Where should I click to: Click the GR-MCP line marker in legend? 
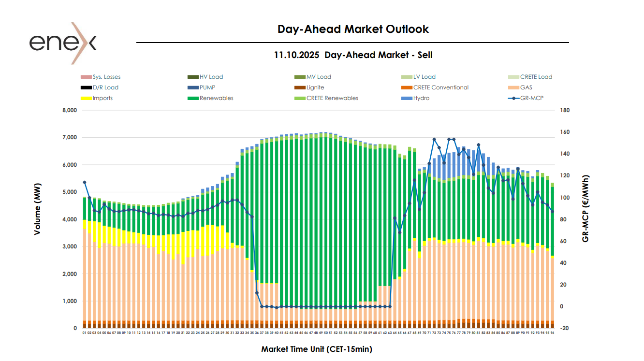[513, 98]
